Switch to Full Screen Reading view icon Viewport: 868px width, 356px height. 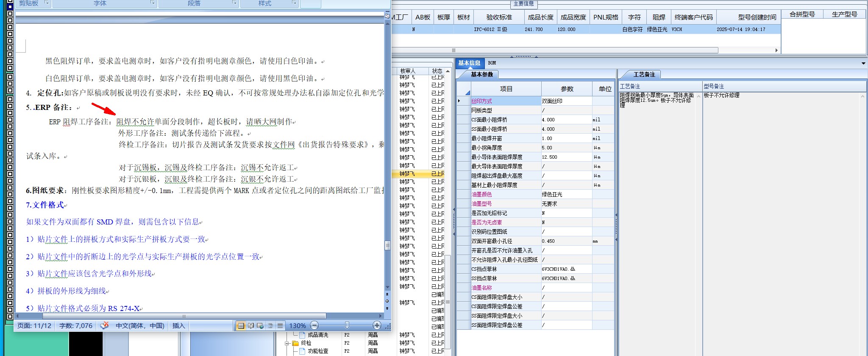pyautogui.click(x=250, y=325)
